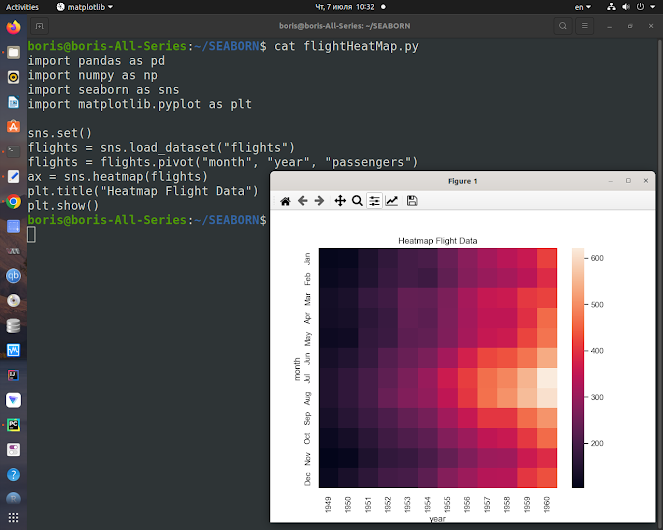The height and width of the screenshot is (530, 663).
Task: Select the Pan axes tool
Action: coord(340,201)
